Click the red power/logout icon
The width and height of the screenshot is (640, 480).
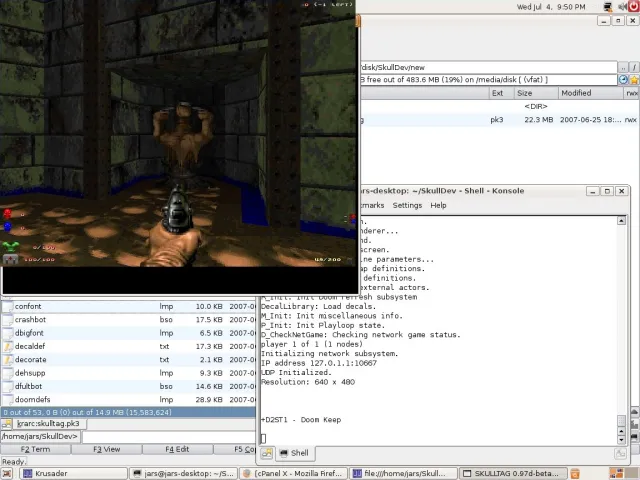(x=634, y=7)
